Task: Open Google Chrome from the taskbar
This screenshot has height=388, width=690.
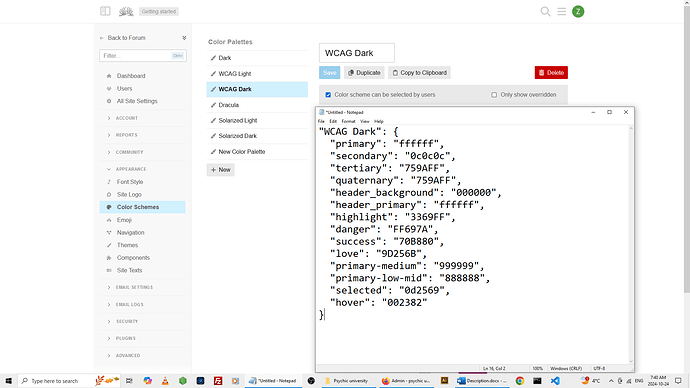Action: coord(520,381)
